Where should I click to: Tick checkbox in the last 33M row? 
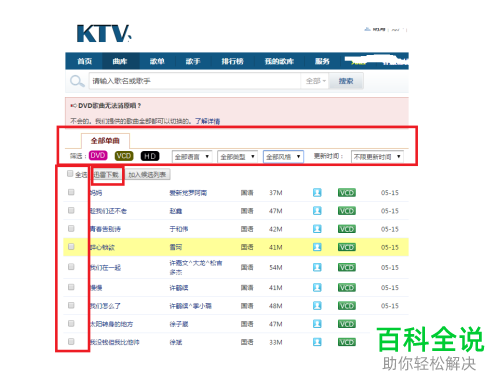click(71, 341)
